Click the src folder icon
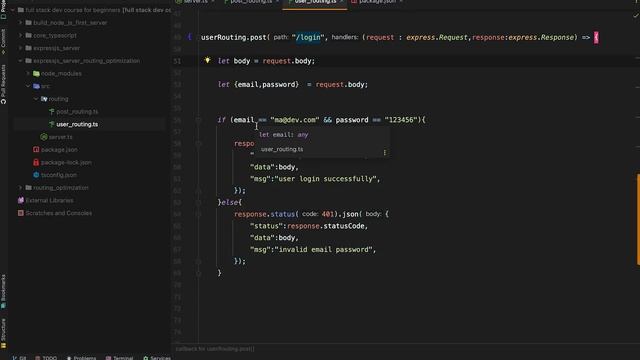This screenshot has width=640, height=360. [36, 86]
